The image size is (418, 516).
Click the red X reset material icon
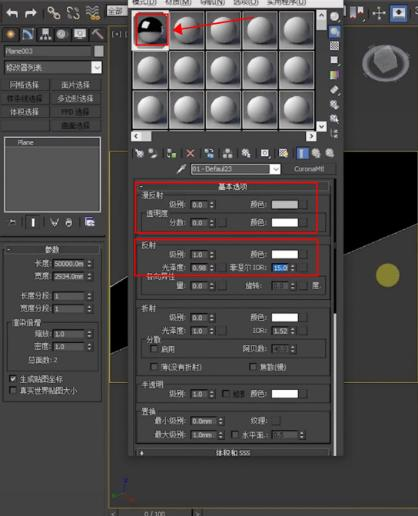click(190, 153)
